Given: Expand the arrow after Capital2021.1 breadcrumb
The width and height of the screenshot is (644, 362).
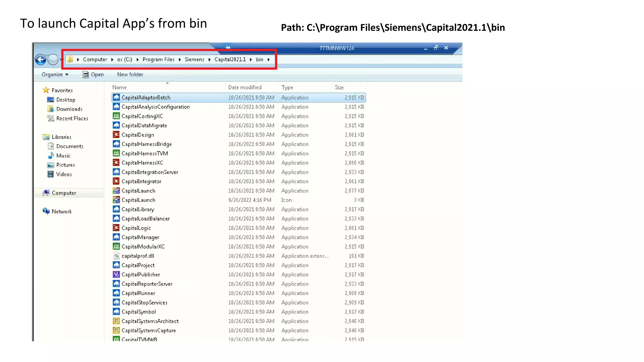Looking at the screenshot, I should pos(251,59).
